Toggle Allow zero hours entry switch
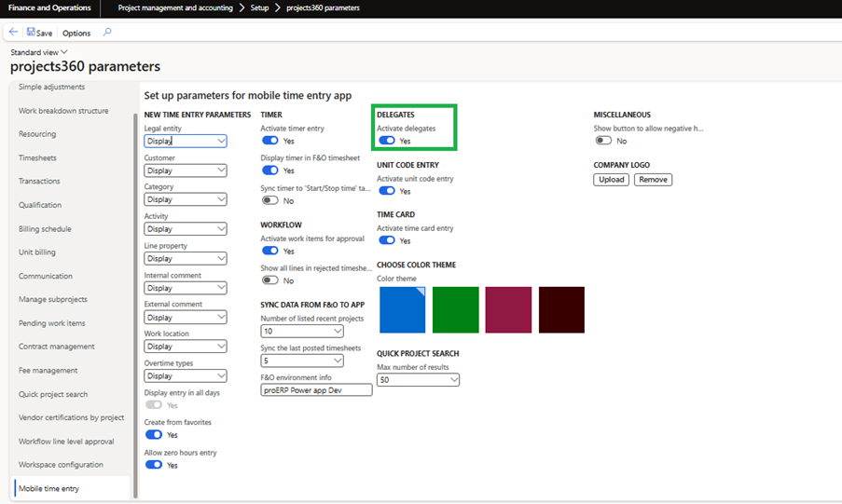The width and height of the screenshot is (842, 504). [x=154, y=465]
